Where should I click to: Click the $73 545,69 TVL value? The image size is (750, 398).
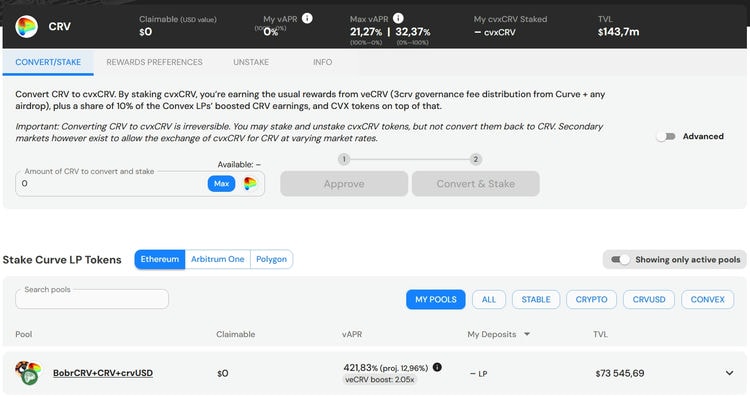pos(620,373)
